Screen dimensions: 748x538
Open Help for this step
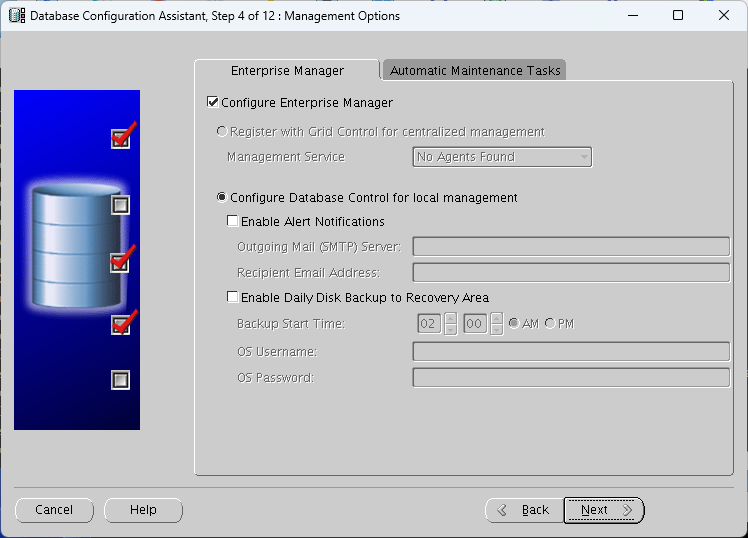tap(143, 510)
